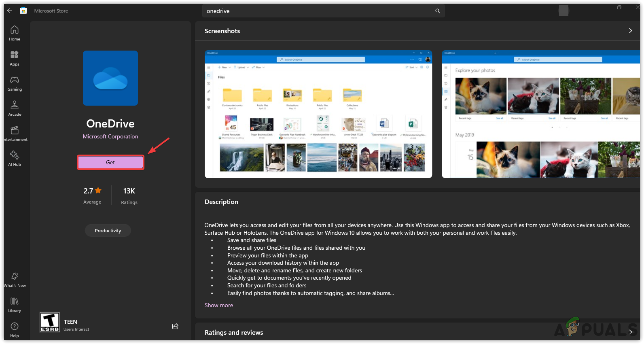Screen dimensions: 644x344
Task: Click the Get button to install OneDrive
Action: pyautogui.click(x=110, y=162)
